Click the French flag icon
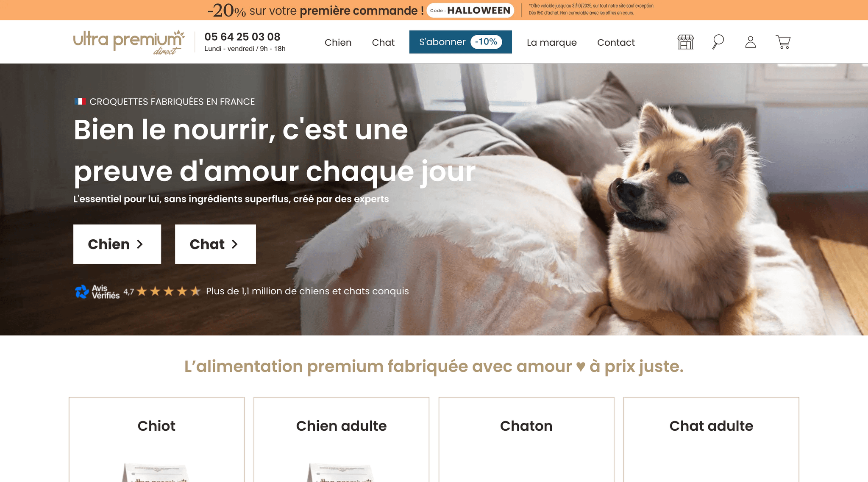868x482 pixels. [80, 102]
